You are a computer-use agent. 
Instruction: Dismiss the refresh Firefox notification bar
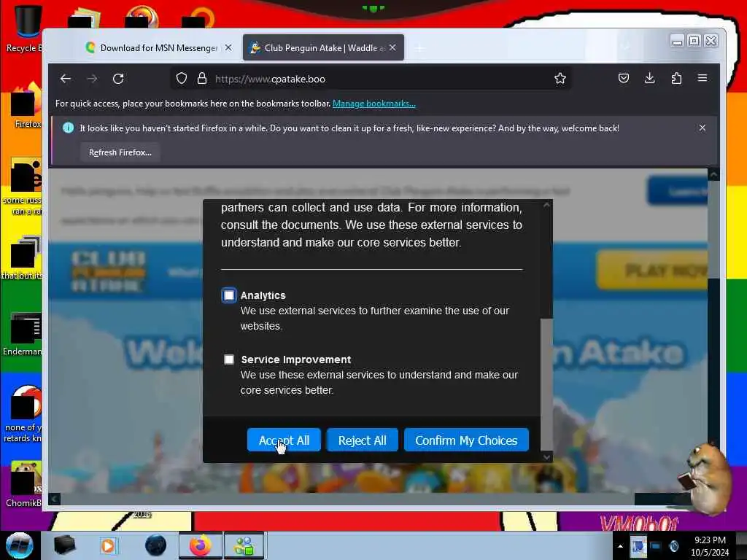point(703,128)
